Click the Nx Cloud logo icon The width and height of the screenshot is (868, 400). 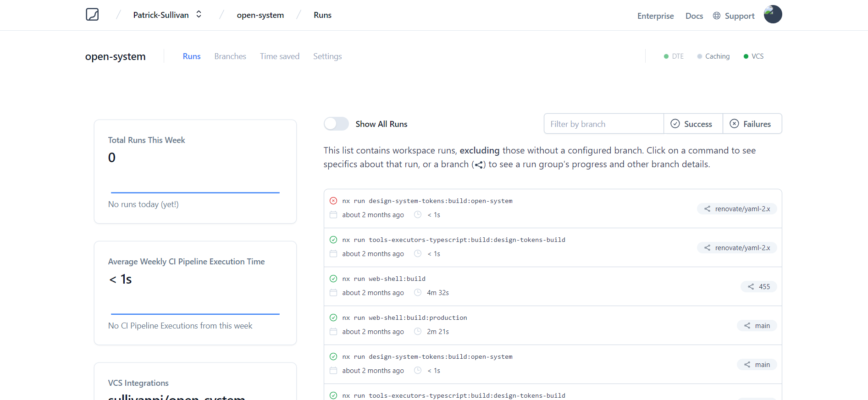(92, 15)
